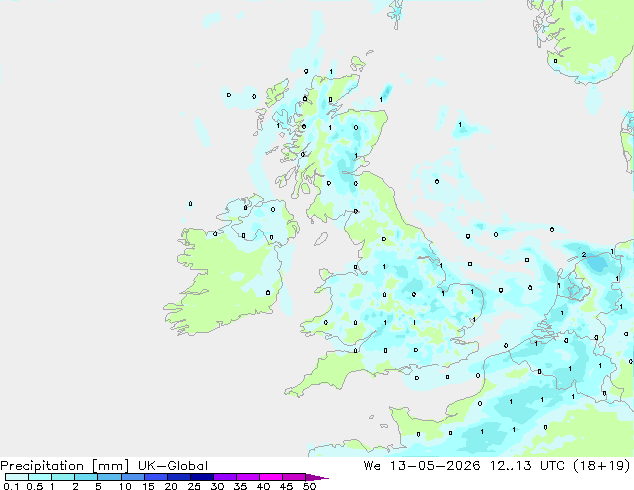Click the 'Precipitation [mm]' title label
Screen dimensions: 634x490
tap(65, 466)
